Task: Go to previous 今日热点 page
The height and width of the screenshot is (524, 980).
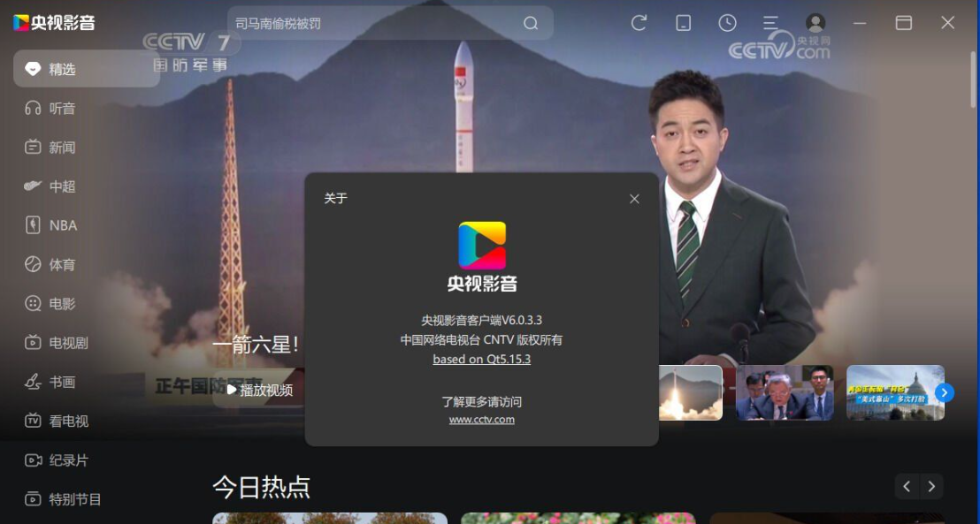Action: [x=907, y=486]
